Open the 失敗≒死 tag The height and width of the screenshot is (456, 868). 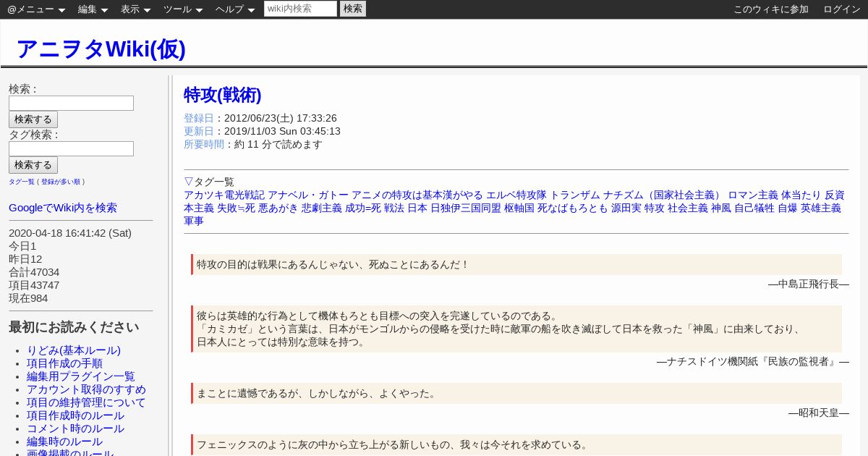pos(236,208)
